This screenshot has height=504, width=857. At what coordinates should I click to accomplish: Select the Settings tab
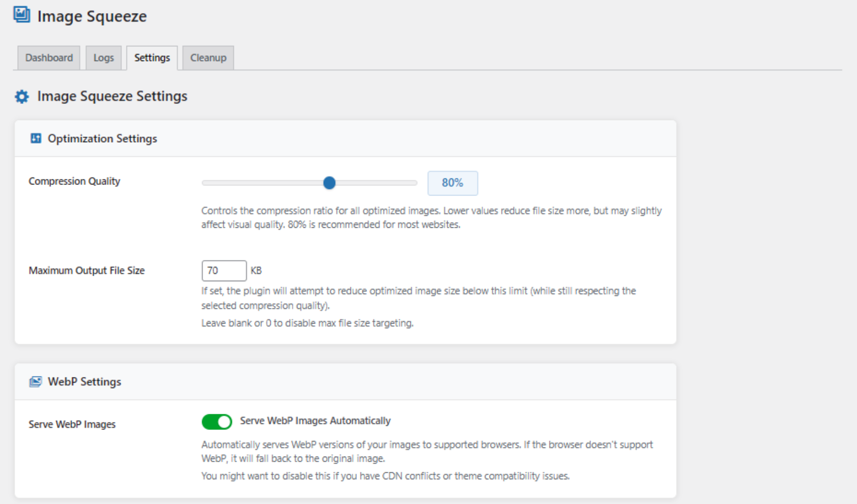pos(152,58)
